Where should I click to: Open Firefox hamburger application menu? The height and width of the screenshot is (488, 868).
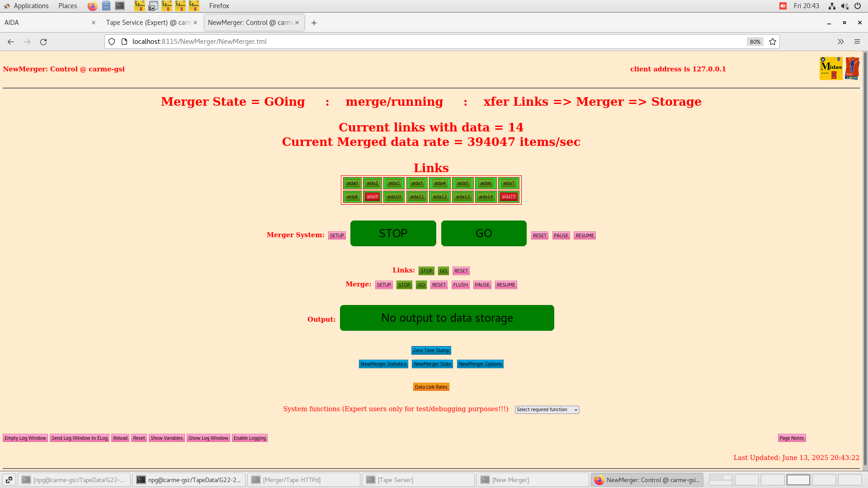(x=857, y=42)
